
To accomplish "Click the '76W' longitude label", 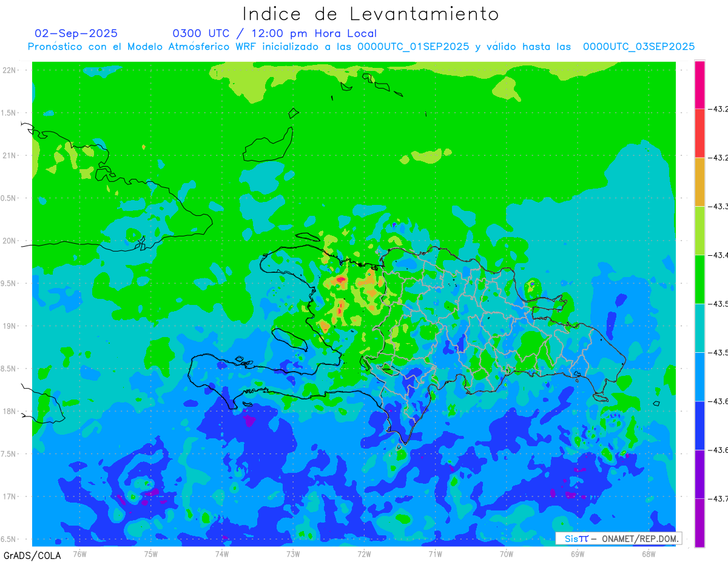I will (x=79, y=553).
